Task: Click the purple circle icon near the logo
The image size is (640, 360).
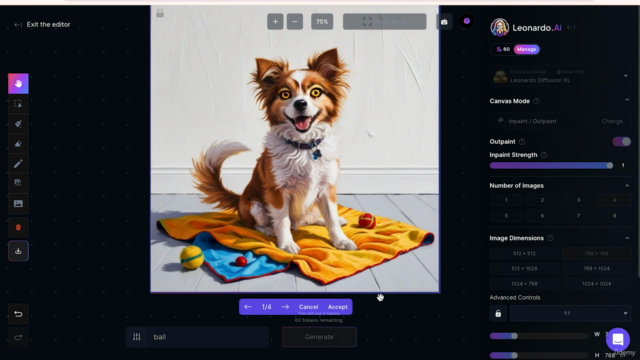Action: click(x=467, y=21)
